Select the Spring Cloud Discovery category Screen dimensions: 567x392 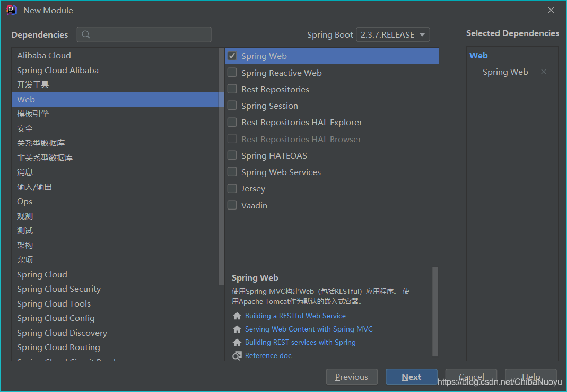(115, 333)
